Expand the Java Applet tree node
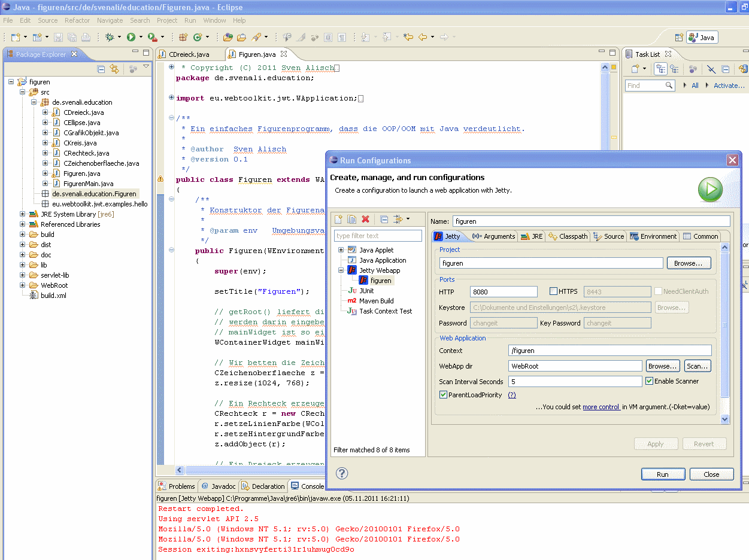Viewport: 749px width, 560px height. point(341,250)
